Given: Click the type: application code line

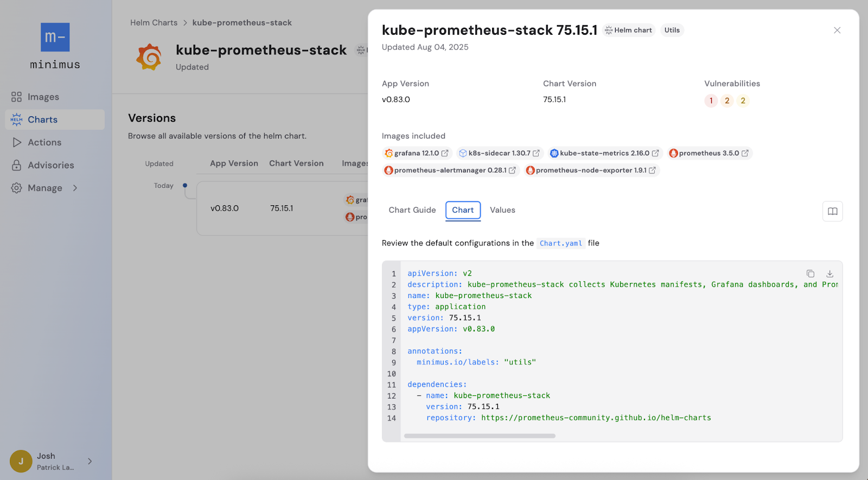Looking at the screenshot, I should (x=446, y=307).
